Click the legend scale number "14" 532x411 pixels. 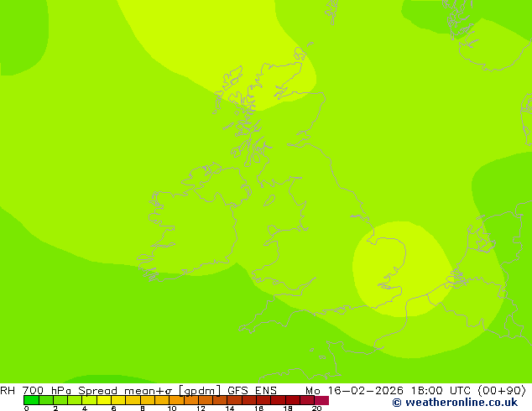(x=230, y=408)
